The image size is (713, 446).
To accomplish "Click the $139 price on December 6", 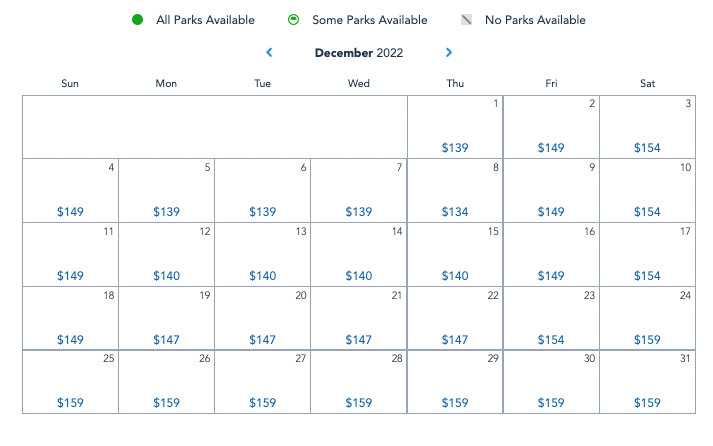I will 263,212.
